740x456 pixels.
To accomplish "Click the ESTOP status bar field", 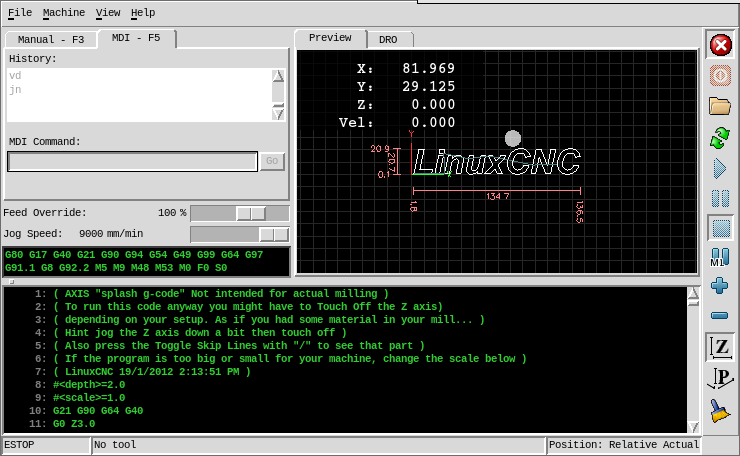I will click(x=46, y=445).
